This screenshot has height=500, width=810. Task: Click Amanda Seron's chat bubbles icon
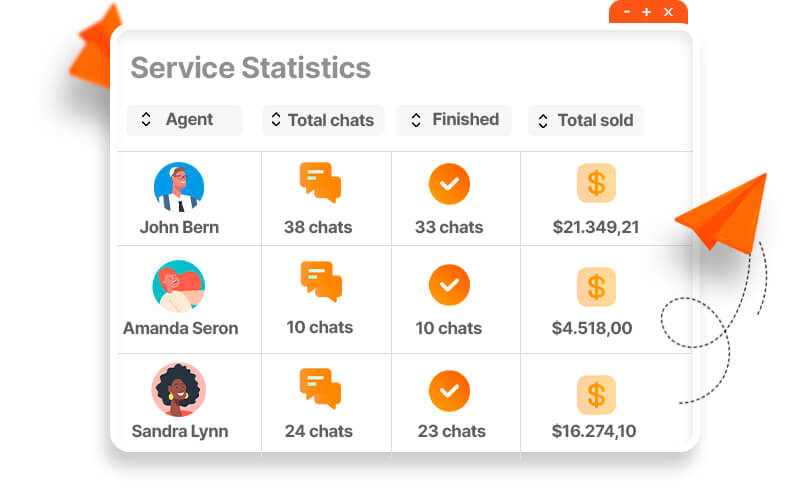click(321, 282)
